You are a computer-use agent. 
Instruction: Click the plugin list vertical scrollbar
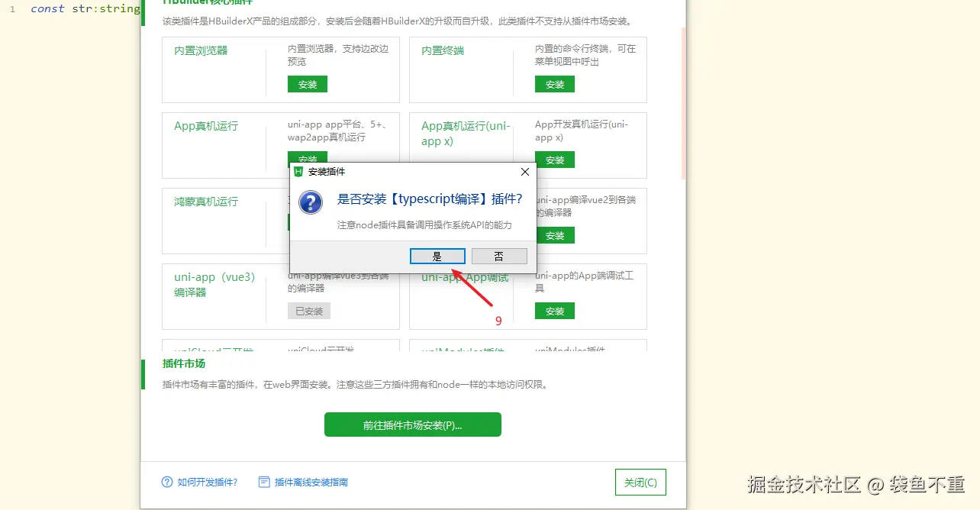683,103
